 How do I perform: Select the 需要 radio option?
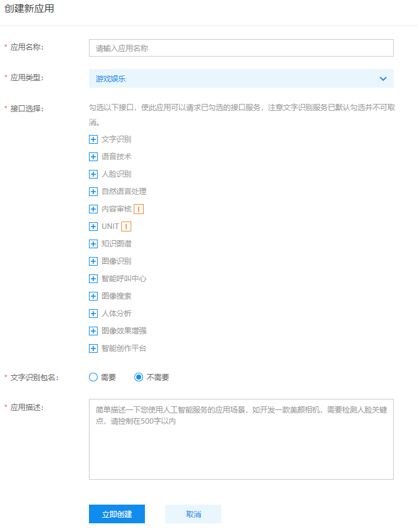coord(93,377)
